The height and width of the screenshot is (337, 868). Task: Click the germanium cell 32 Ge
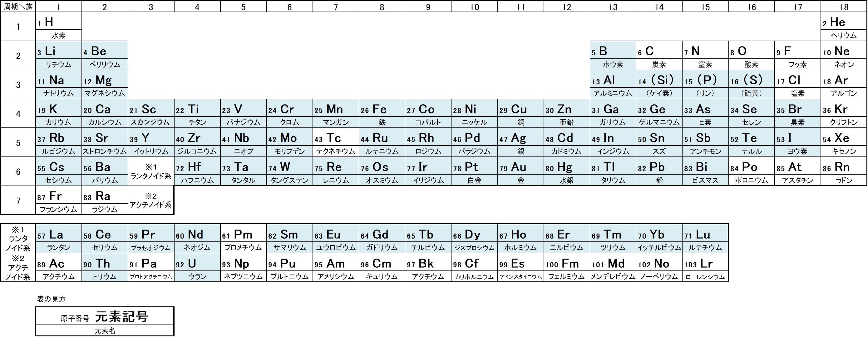click(x=659, y=114)
